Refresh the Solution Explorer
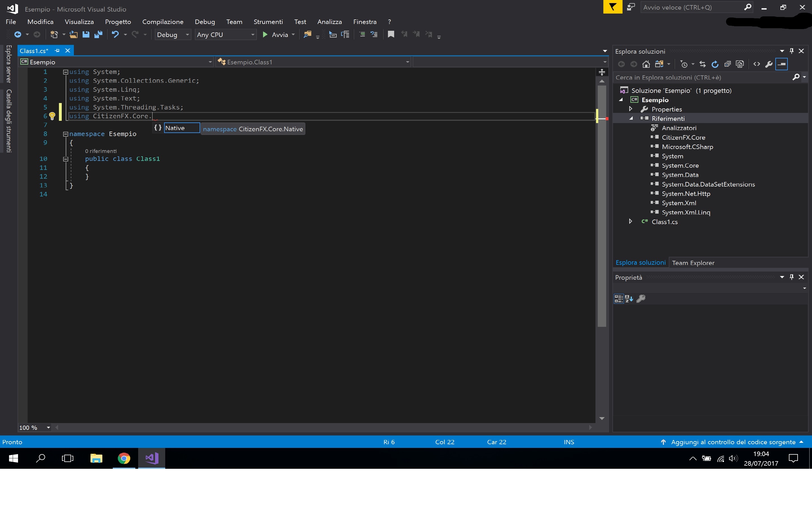This screenshot has width=812, height=508. pyautogui.click(x=715, y=64)
